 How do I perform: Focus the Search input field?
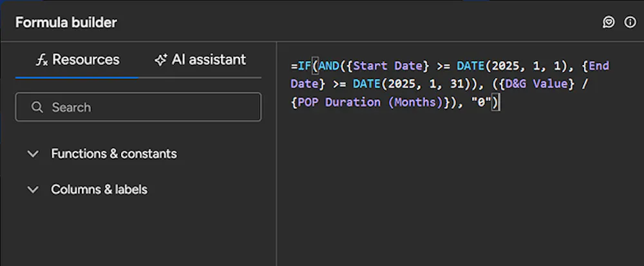click(148, 107)
